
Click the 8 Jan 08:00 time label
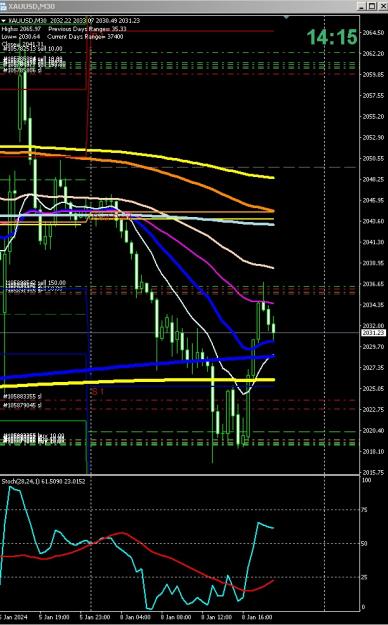(176, 617)
